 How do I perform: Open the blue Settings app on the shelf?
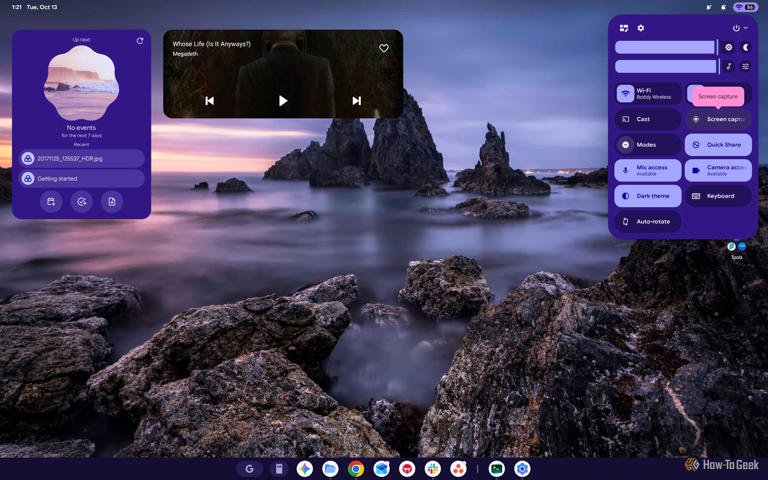522,469
